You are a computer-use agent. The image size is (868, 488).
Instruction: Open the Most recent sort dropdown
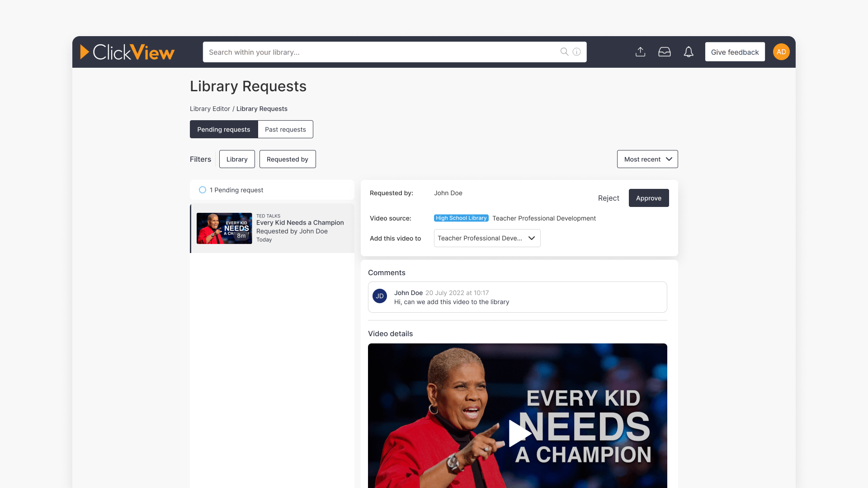[647, 159]
